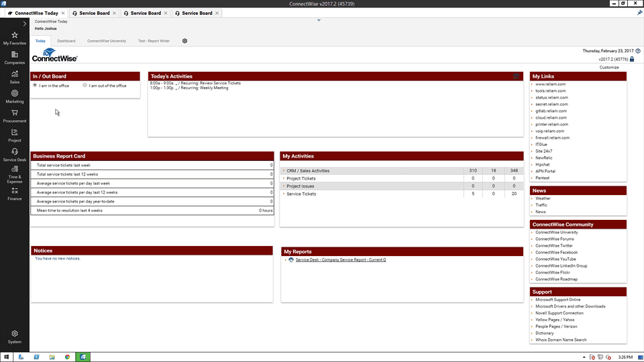644x362 pixels.
Task: Select the ConnectWise University tab
Action: [x=107, y=41]
